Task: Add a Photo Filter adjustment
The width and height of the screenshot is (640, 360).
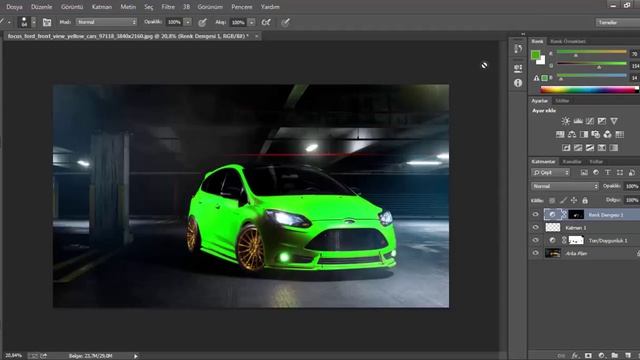Action: pos(596,134)
